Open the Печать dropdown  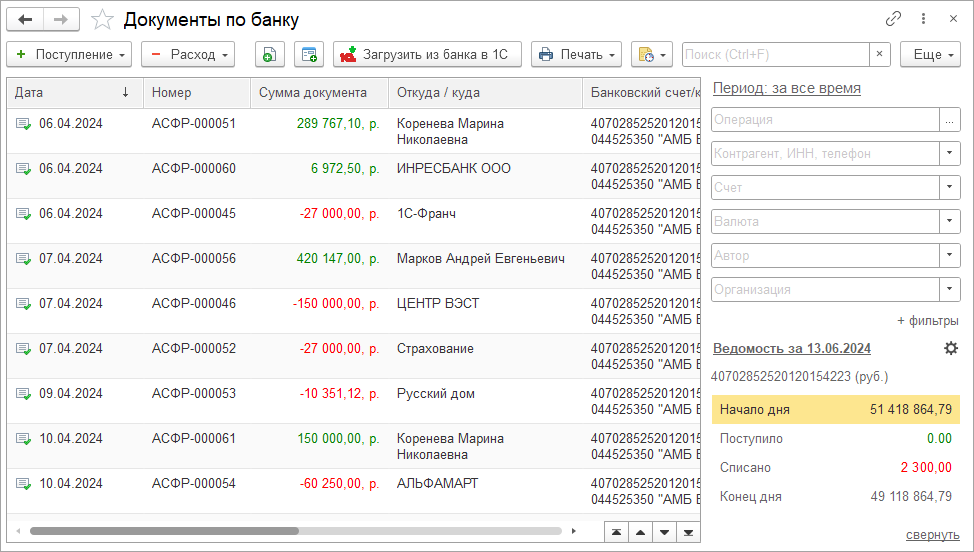(576, 55)
